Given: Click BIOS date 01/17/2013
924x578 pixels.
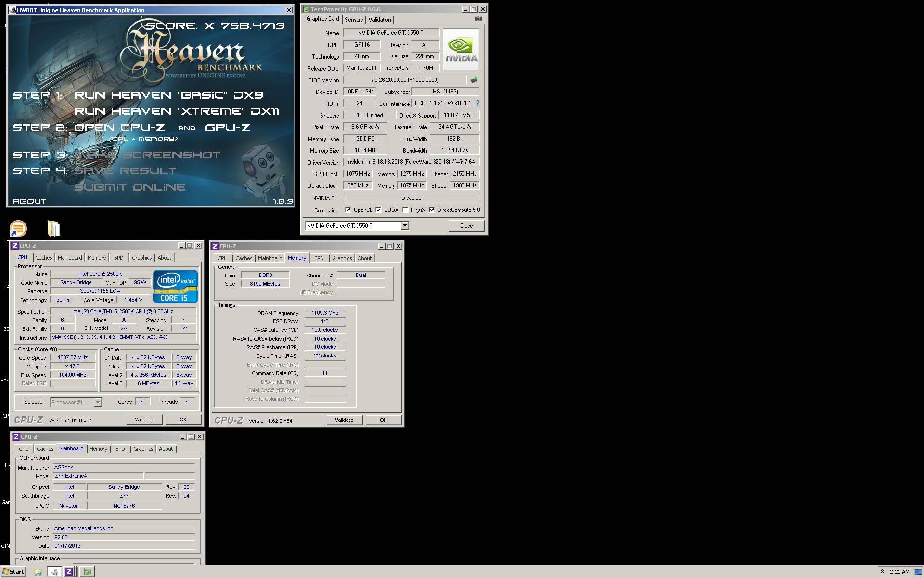Looking at the screenshot, I should tap(124, 546).
